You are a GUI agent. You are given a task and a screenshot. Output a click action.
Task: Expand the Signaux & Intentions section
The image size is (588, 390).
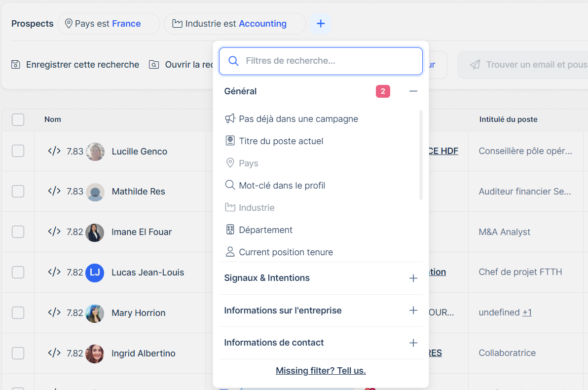[413, 278]
